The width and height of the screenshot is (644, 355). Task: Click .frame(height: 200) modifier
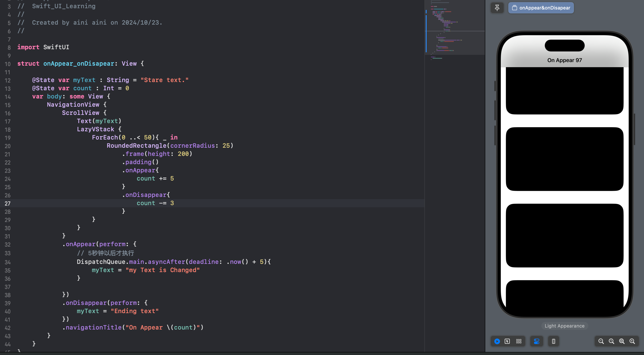(x=157, y=154)
